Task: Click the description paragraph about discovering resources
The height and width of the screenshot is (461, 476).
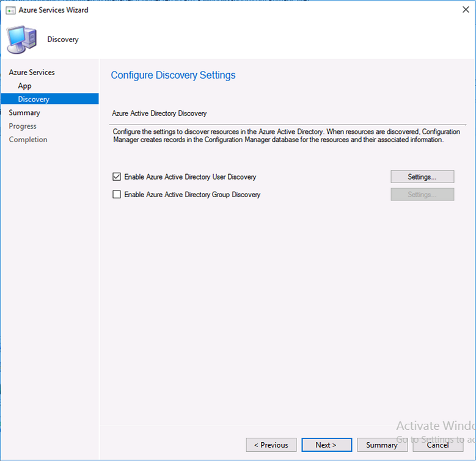Action: [x=286, y=136]
